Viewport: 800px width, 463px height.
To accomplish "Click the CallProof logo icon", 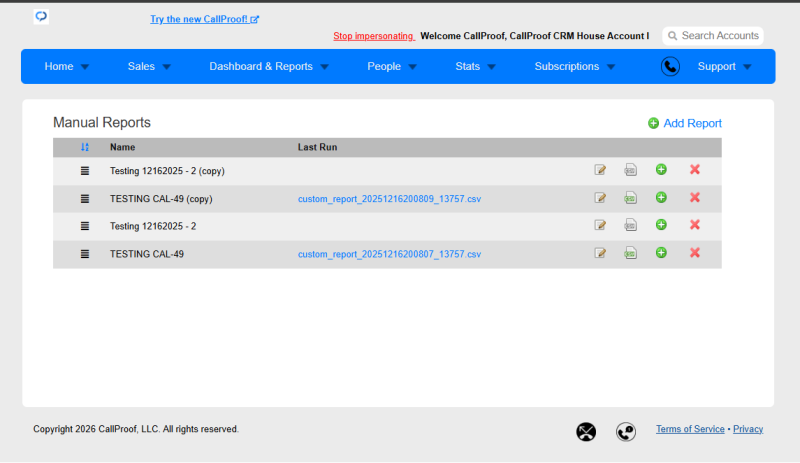I will click(41, 17).
